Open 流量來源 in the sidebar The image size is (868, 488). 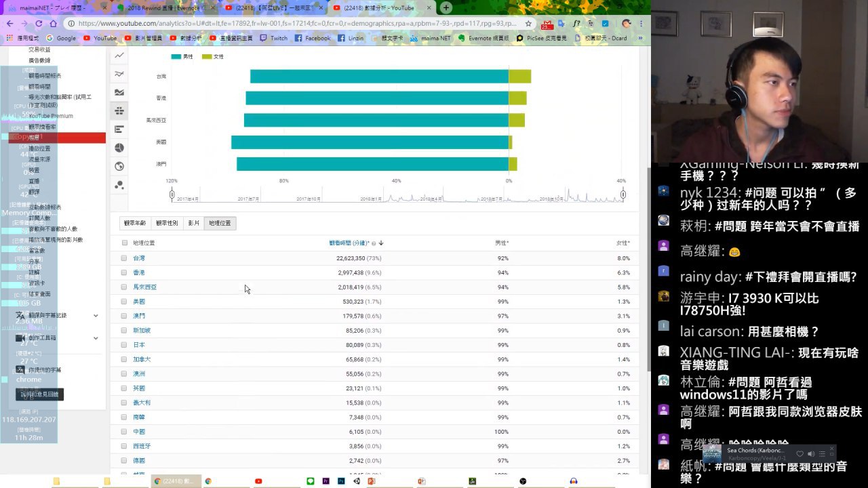[39, 159]
